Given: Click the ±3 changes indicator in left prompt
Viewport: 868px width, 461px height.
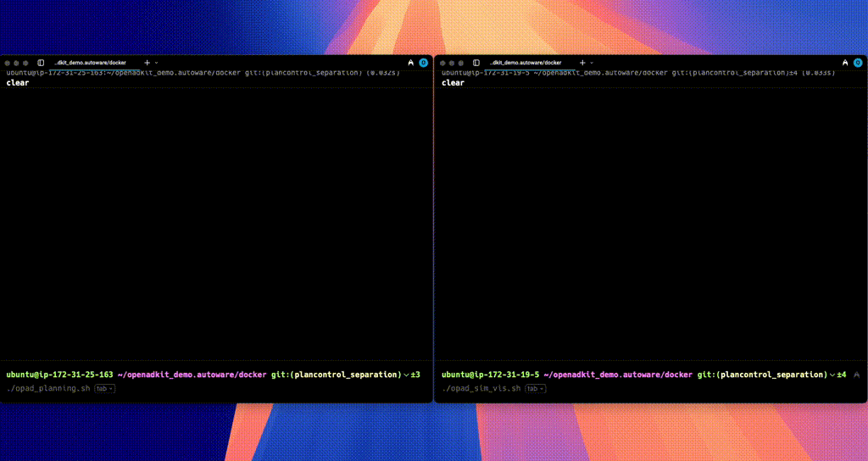Looking at the screenshot, I should tap(415, 375).
